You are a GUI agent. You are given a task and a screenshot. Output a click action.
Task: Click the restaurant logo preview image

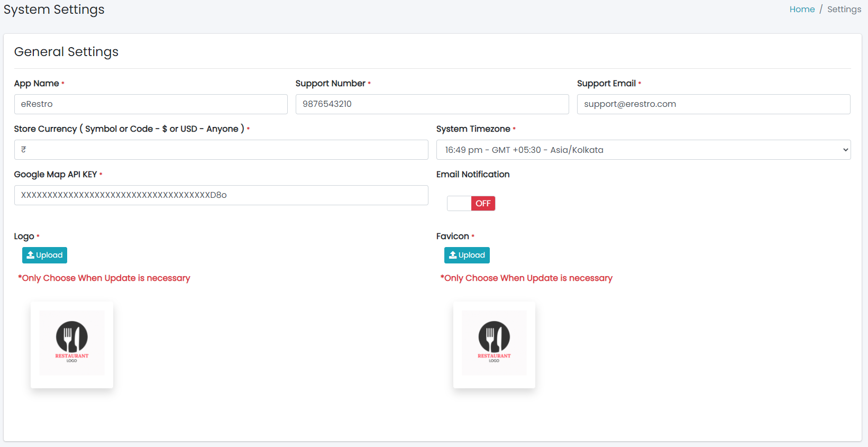coord(72,344)
